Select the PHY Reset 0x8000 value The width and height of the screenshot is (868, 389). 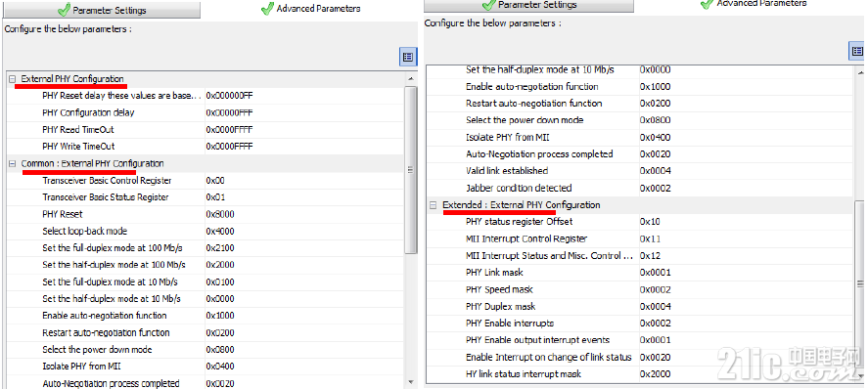pyautogui.click(x=220, y=214)
